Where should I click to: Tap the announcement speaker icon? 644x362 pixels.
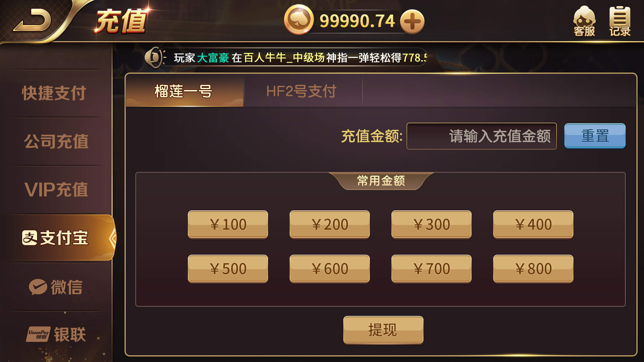click(x=155, y=57)
